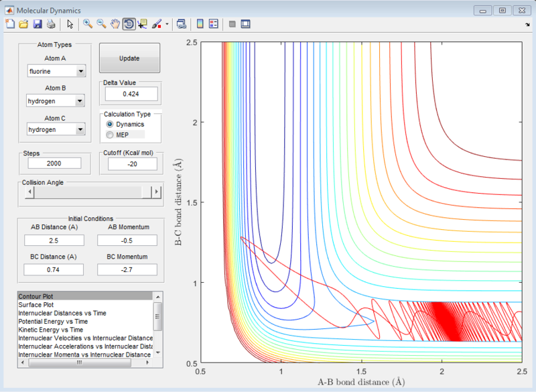
Task: Select the Pan hand tool
Action: 115,24
